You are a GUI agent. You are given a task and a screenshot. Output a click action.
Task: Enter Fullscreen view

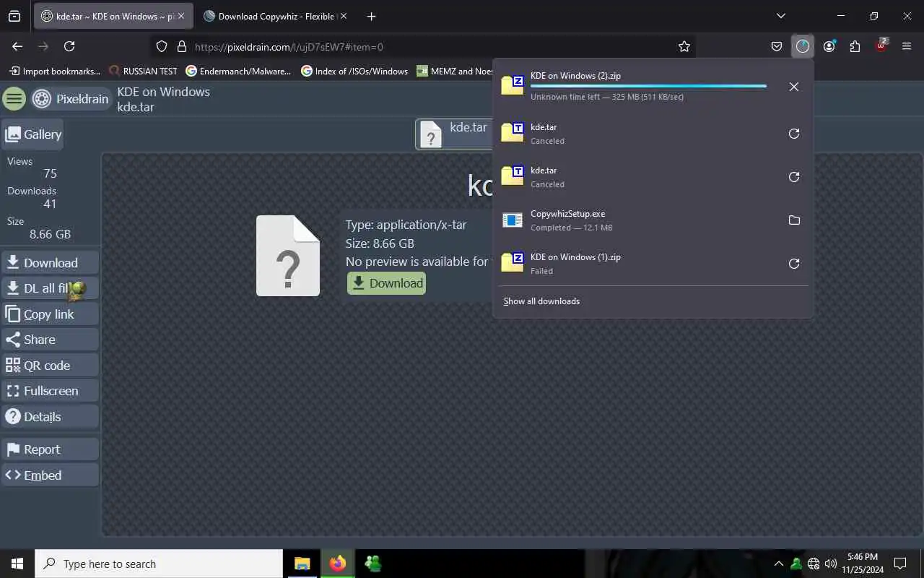(50, 391)
